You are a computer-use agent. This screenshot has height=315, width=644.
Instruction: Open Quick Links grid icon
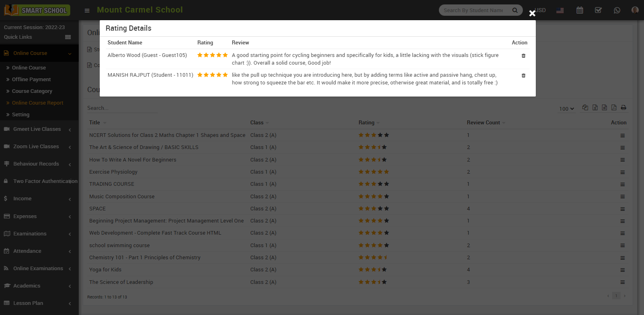tap(68, 37)
